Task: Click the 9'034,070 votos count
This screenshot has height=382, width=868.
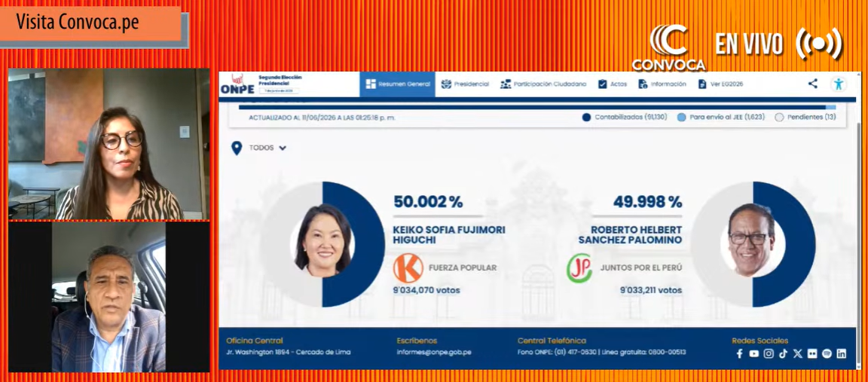Action: [426, 290]
